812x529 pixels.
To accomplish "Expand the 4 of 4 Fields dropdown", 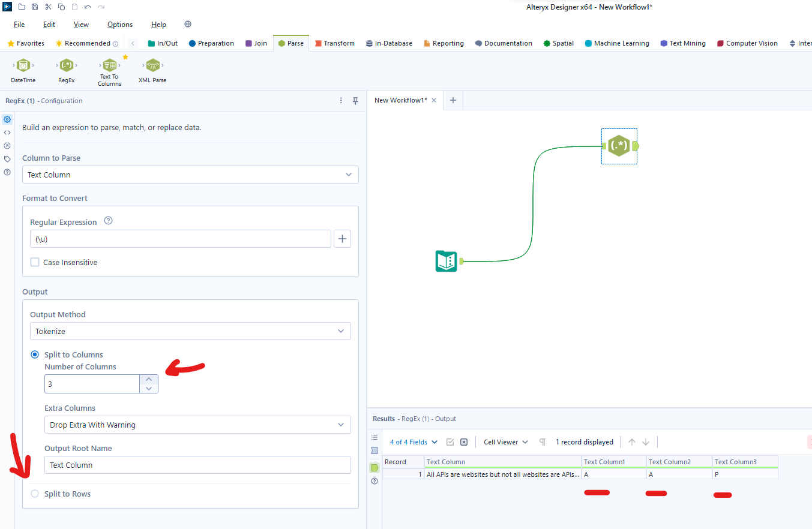I will click(414, 442).
